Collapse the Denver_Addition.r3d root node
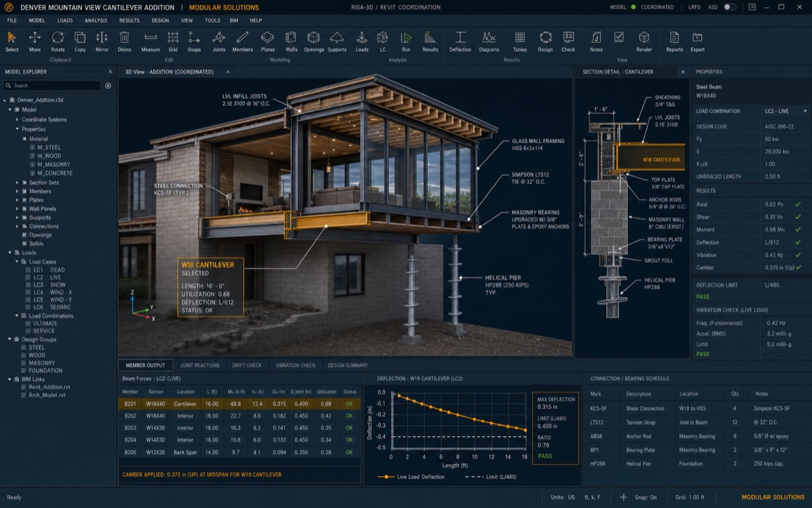The height and width of the screenshot is (508, 812). pos(4,100)
